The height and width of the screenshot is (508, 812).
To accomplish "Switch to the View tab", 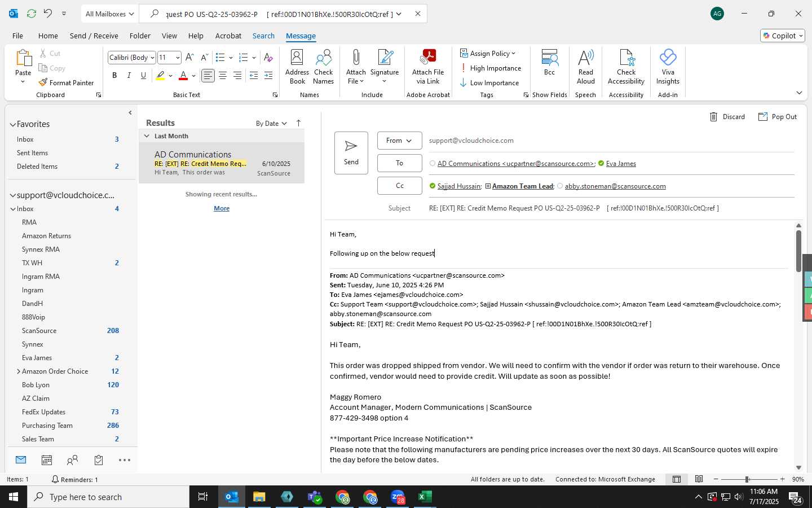I will click(x=169, y=36).
